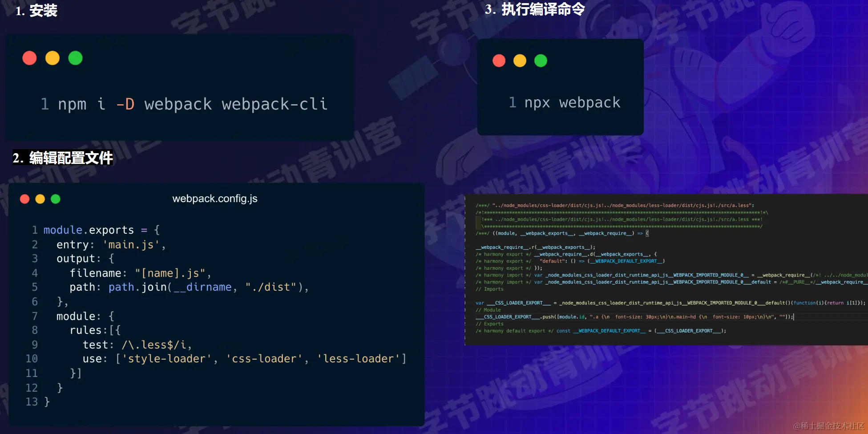
Task: Click yellow dot in npm install terminal
Action: pyautogui.click(x=52, y=58)
